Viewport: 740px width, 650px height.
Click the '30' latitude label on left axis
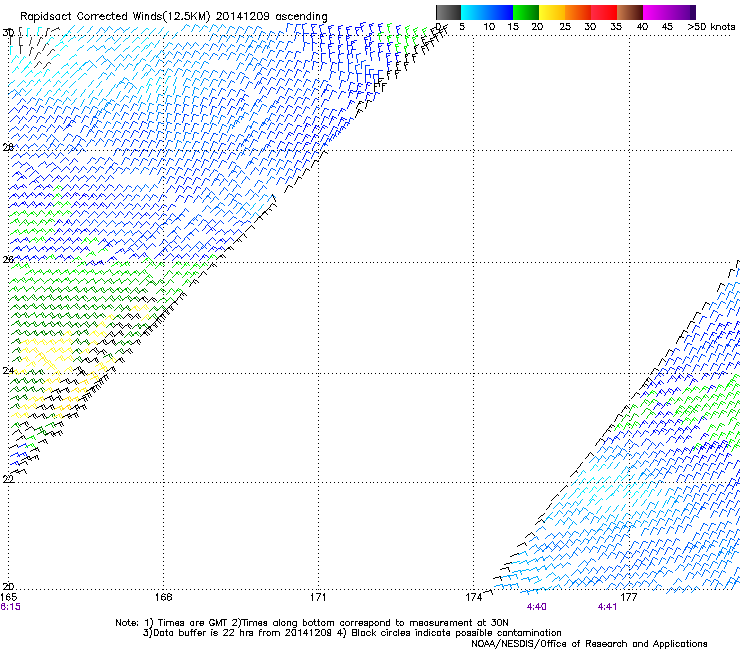tap(8, 33)
